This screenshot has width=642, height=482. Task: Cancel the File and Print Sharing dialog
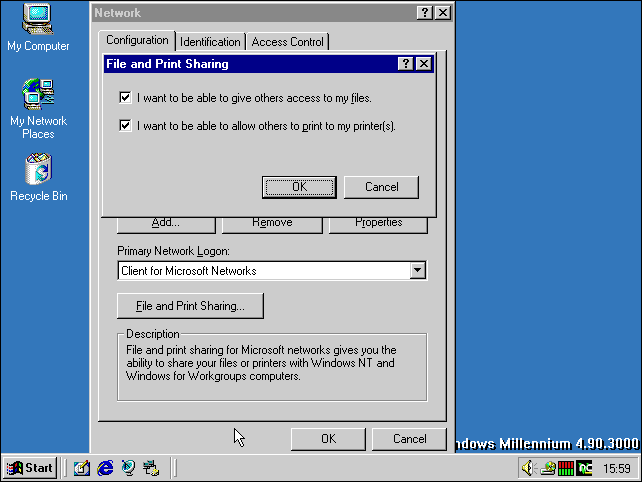point(382,187)
